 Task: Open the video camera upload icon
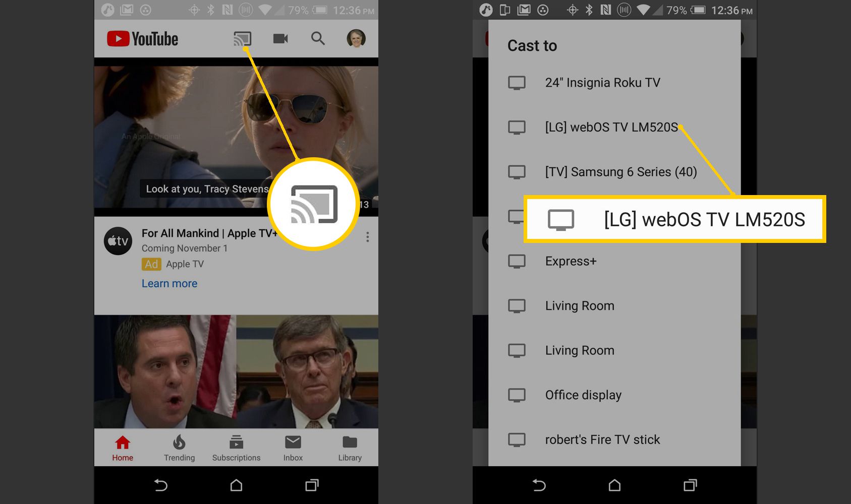tap(280, 39)
